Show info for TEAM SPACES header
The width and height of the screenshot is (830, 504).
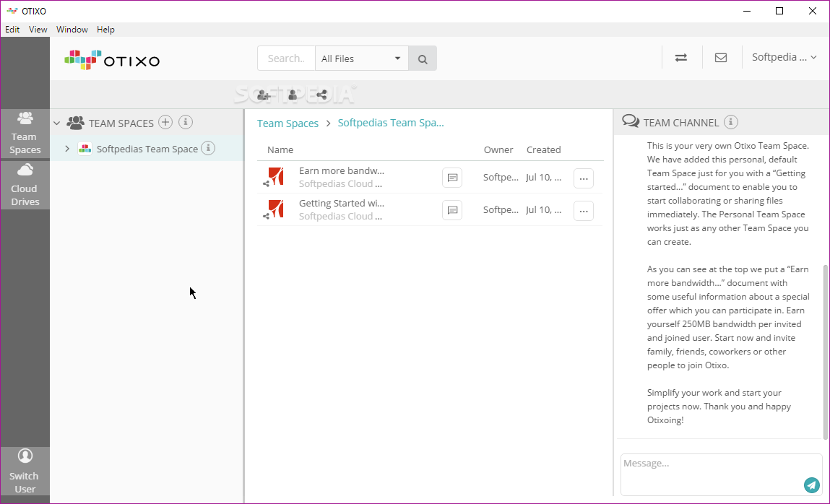pyautogui.click(x=185, y=122)
